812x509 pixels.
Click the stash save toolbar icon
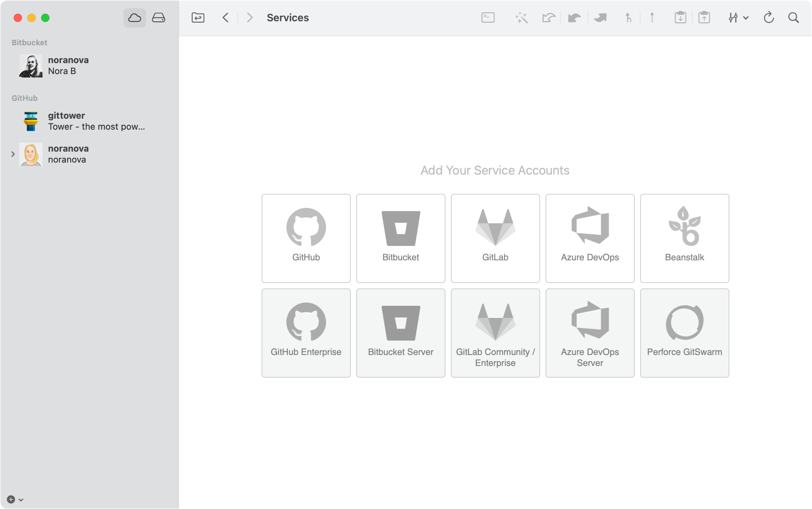[x=680, y=18]
